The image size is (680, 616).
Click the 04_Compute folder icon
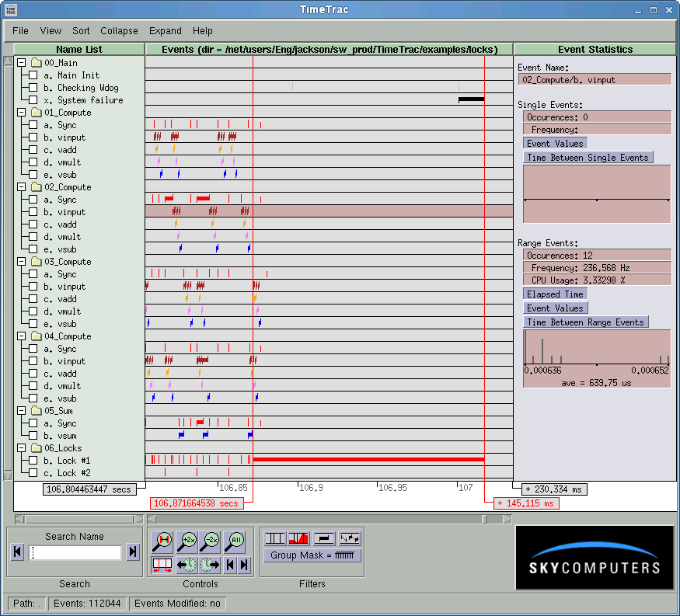pyautogui.click(x=37, y=336)
